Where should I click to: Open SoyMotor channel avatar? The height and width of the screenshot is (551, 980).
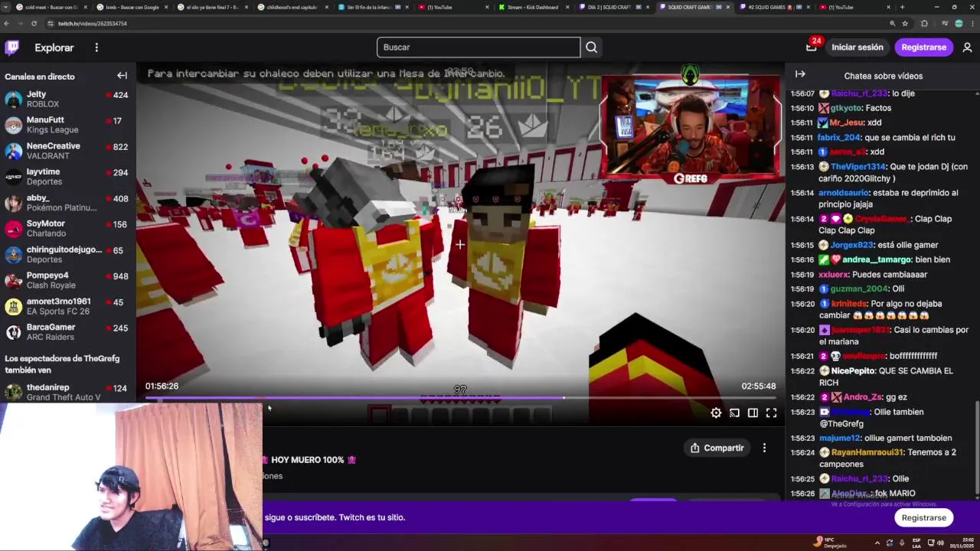click(x=13, y=229)
